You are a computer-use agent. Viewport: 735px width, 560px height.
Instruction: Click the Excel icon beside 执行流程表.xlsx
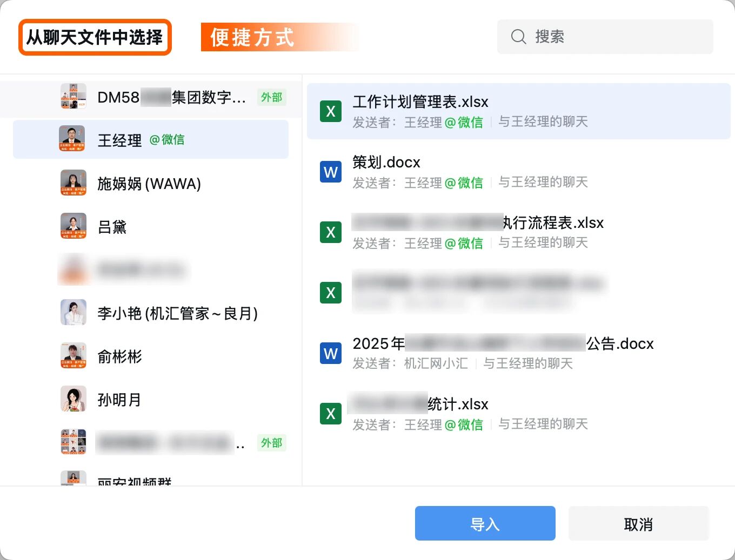[x=331, y=232]
